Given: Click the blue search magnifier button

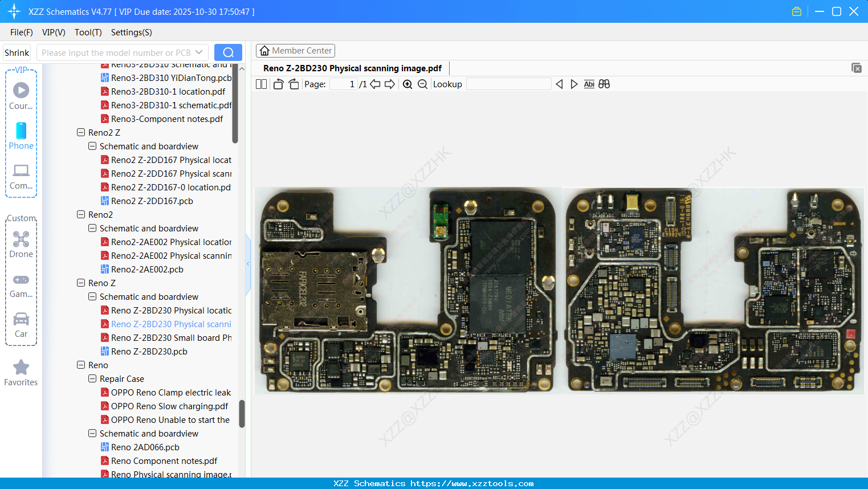Looking at the screenshot, I should point(228,52).
